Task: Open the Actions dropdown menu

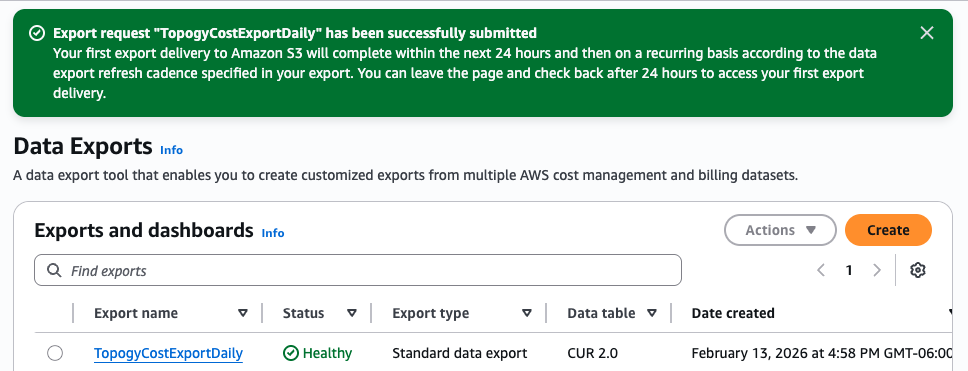Action: click(780, 230)
